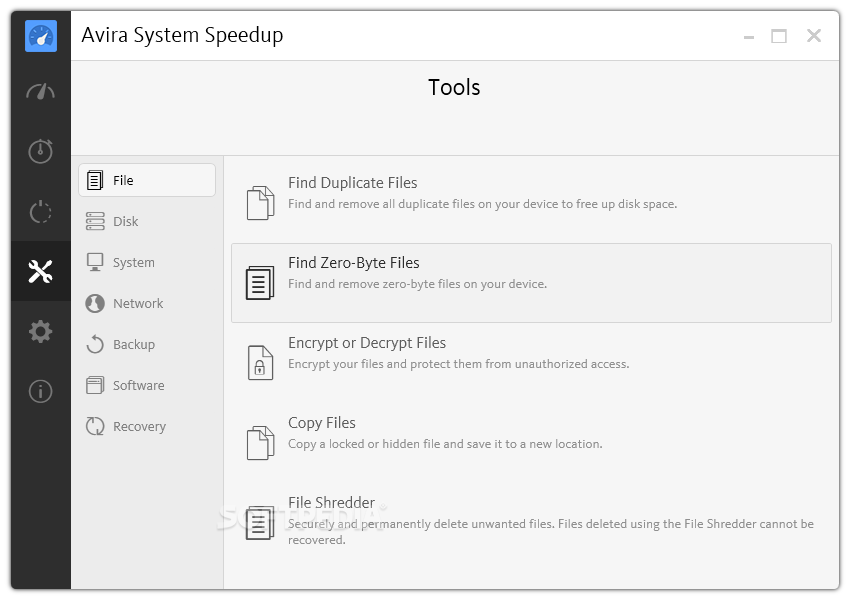Click the Network category globe icon

pos(95,303)
